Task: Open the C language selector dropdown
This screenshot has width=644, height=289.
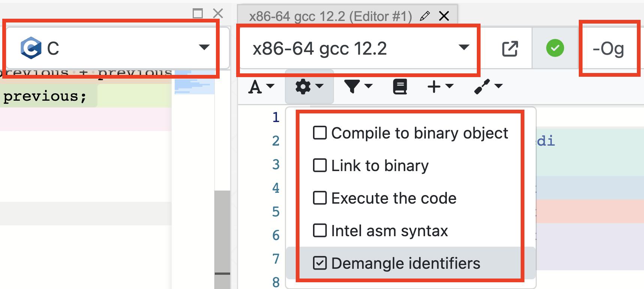Action: coord(112,48)
